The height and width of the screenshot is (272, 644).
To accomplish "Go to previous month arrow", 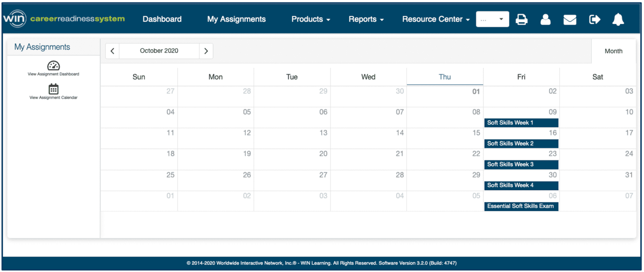I will pos(112,51).
